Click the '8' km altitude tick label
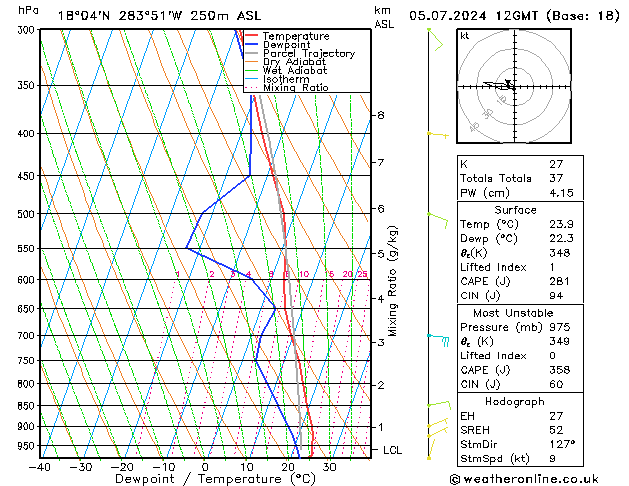Image resolution: width=629 pixels, height=486 pixels. [x=381, y=115]
